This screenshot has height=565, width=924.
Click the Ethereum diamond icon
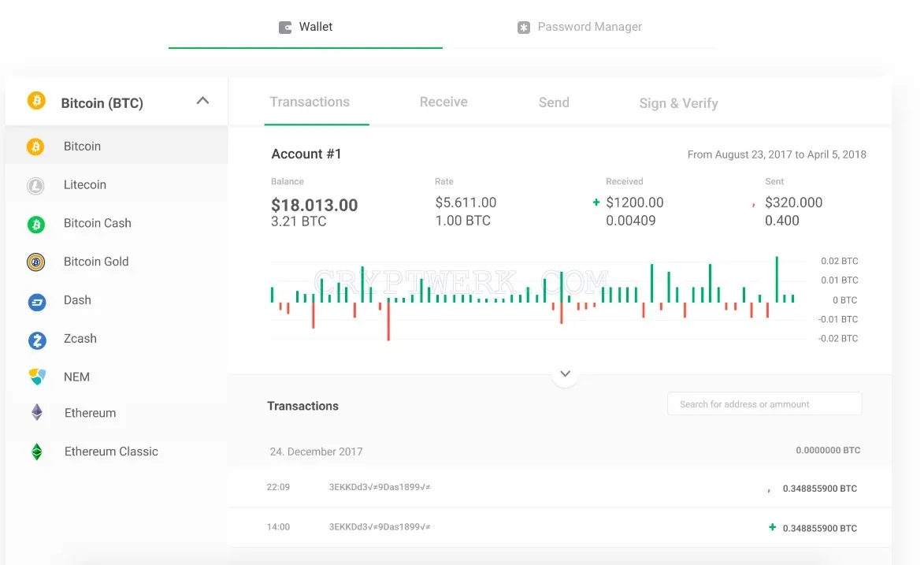tap(36, 412)
